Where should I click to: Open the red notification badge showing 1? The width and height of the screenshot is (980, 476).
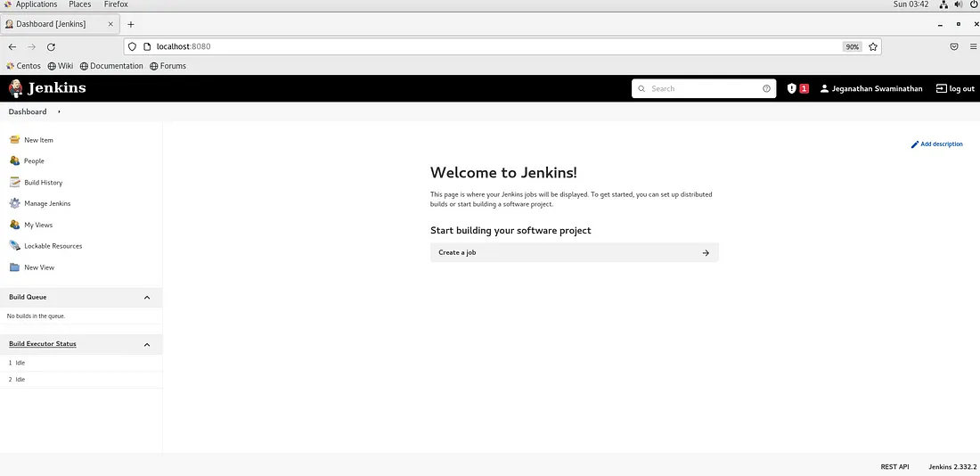(x=804, y=89)
